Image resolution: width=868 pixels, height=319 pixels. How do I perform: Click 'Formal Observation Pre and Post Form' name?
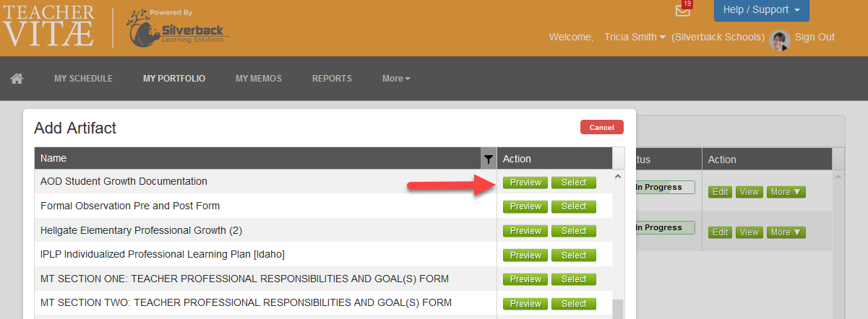pos(130,206)
